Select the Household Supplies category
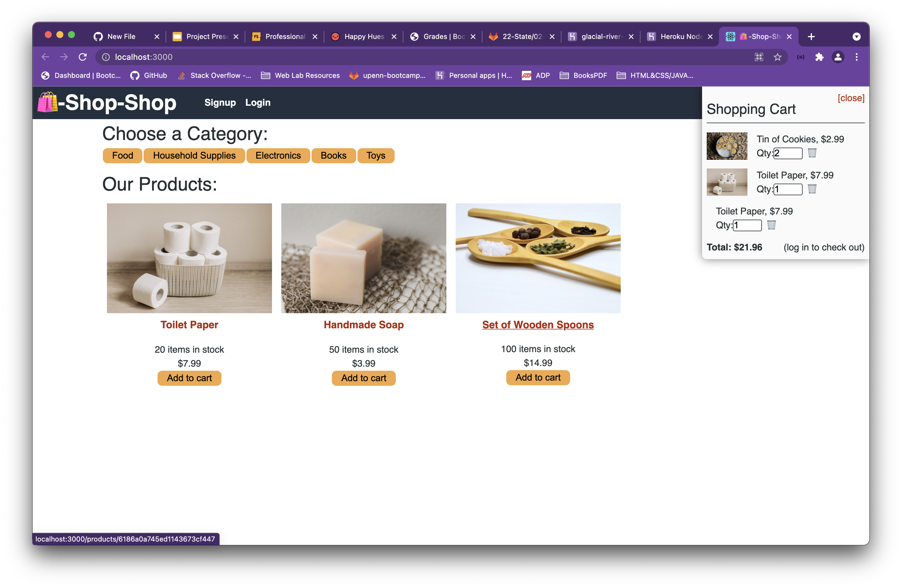 pyautogui.click(x=194, y=156)
